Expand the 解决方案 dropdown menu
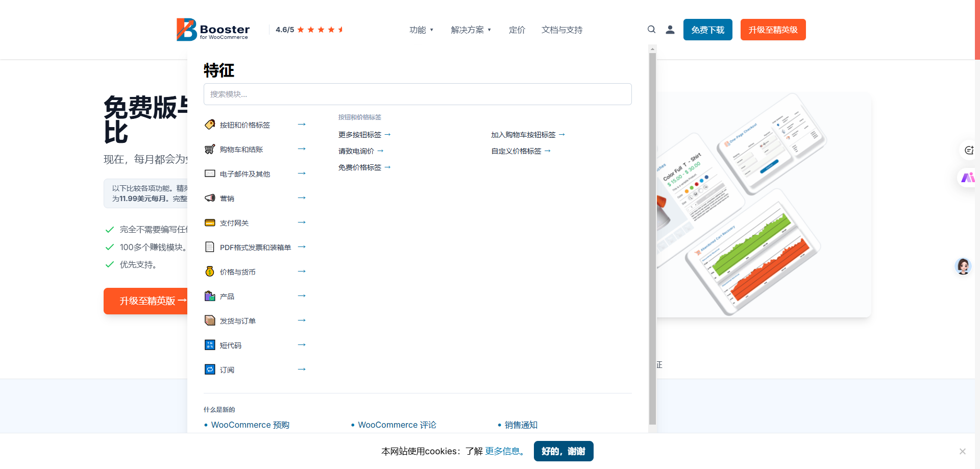980x469 pixels. click(471, 30)
